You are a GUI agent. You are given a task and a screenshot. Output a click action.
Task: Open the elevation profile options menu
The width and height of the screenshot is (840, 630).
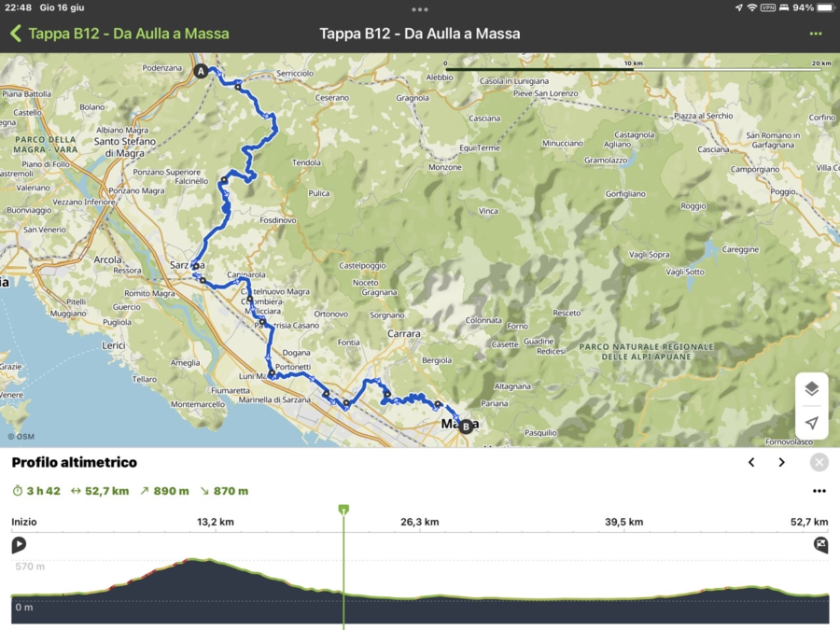[819, 490]
